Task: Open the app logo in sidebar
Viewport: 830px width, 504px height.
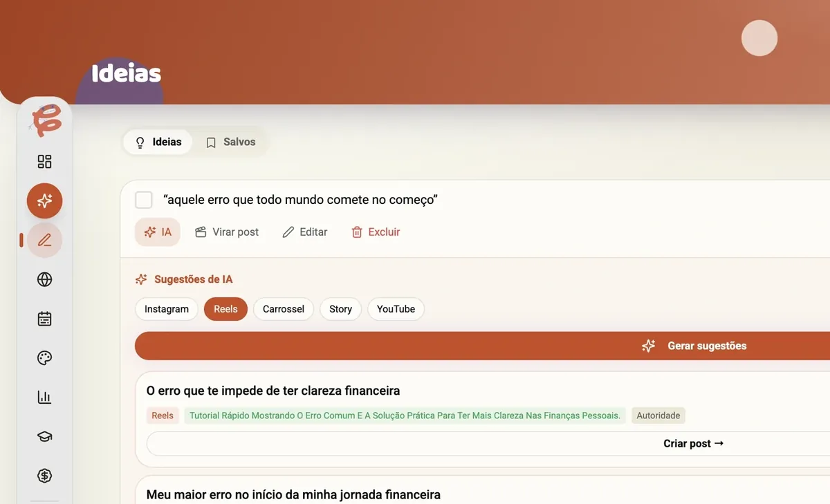Action: pyautogui.click(x=44, y=121)
